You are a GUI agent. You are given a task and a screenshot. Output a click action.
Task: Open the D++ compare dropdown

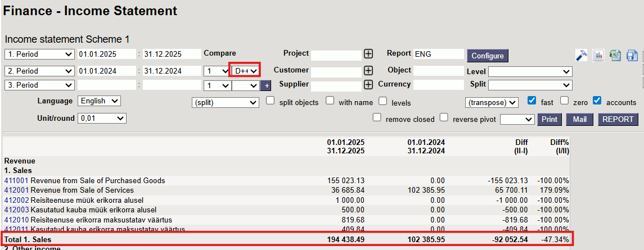tap(246, 71)
